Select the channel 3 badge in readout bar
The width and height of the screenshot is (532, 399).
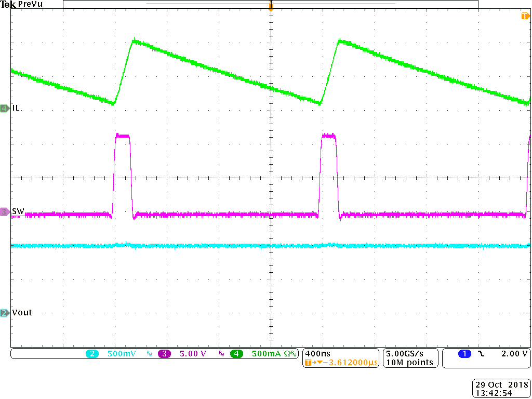[x=165, y=354]
